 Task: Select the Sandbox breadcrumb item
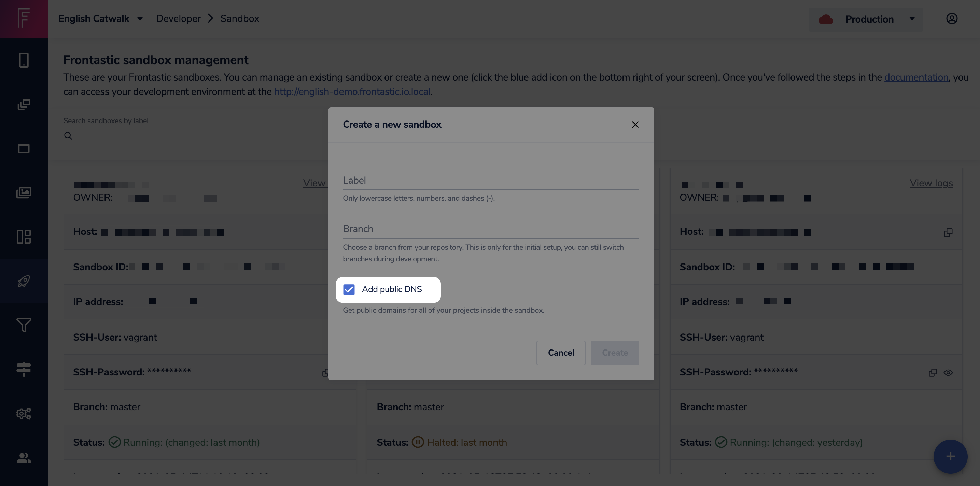click(x=240, y=18)
